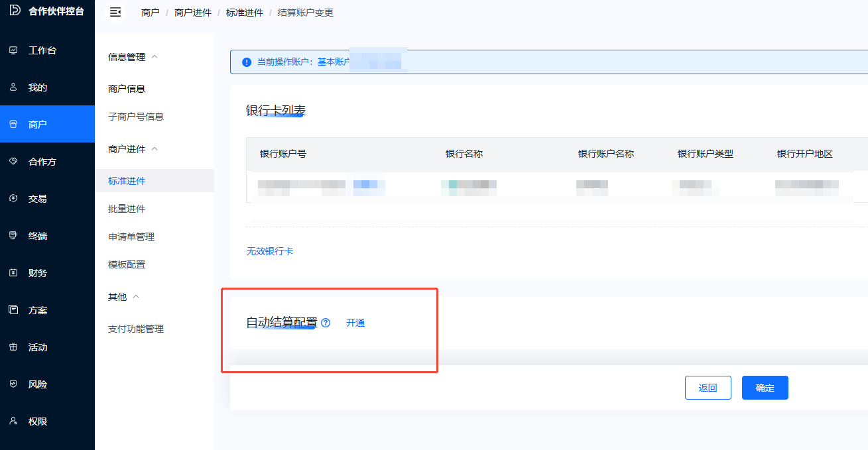Screen dimensions: 868x450
Task: Click help icon beside 自动结算配置
Action: [x=326, y=323]
